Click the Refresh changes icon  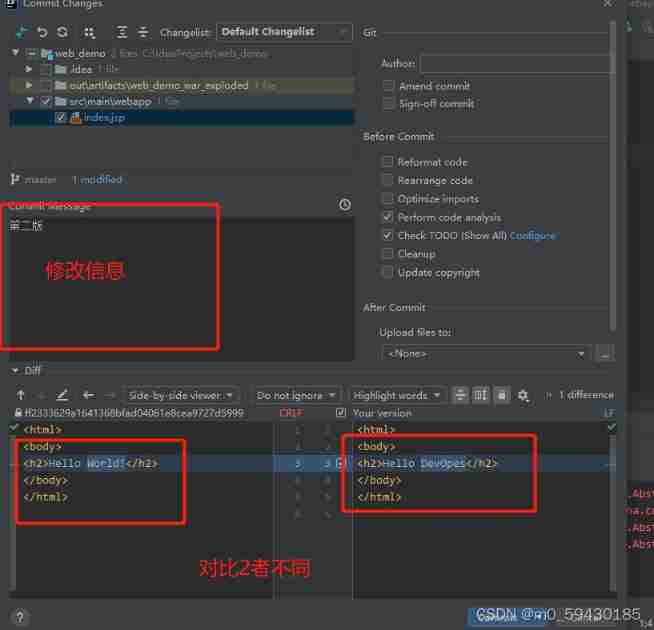coord(62,32)
